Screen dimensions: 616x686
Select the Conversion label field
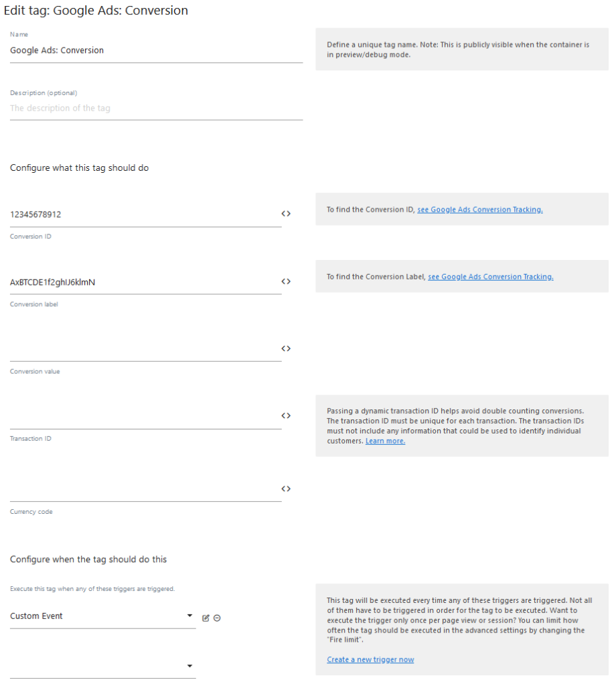pyautogui.click(x=100, y=282)
